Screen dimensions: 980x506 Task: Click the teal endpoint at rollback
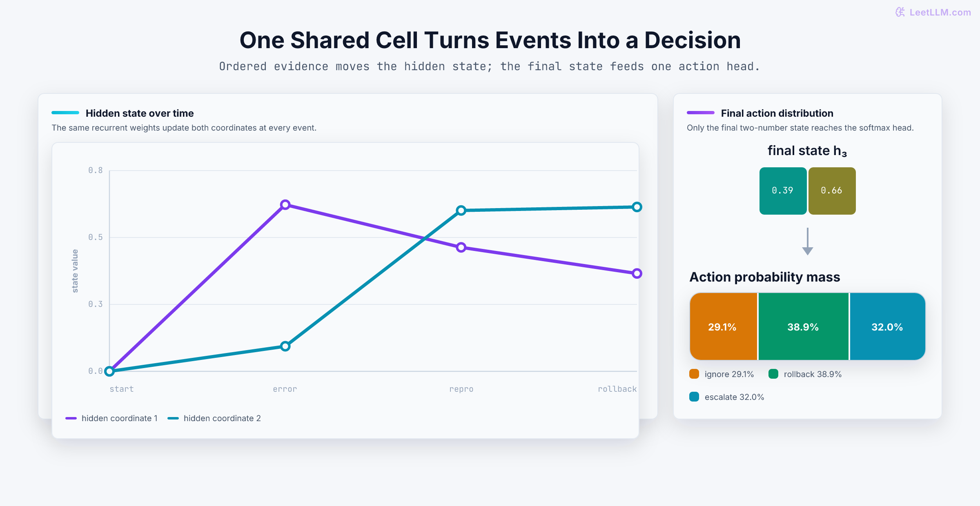point(637,207)
